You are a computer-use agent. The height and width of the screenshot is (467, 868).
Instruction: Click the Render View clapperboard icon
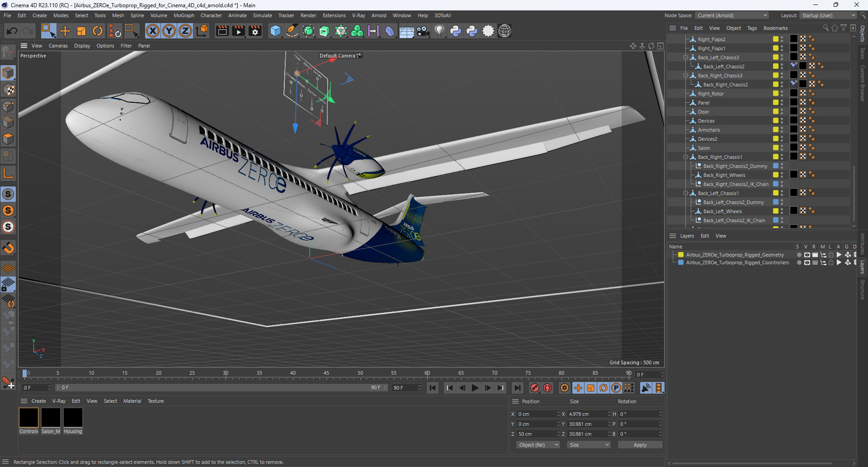coord(222,31)
